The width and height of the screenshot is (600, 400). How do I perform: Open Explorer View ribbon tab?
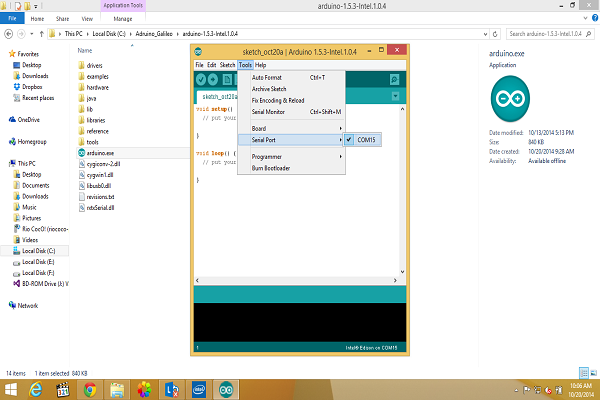click(x=87, y=19)
